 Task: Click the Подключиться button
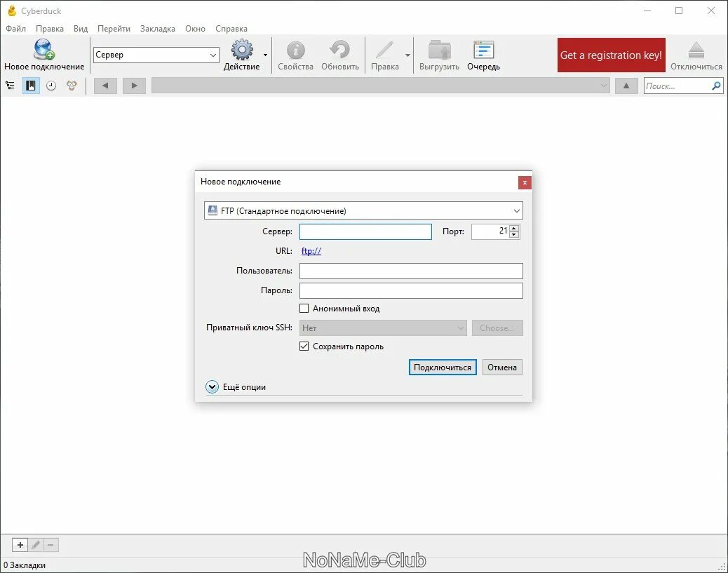click(x=442, y=367)
